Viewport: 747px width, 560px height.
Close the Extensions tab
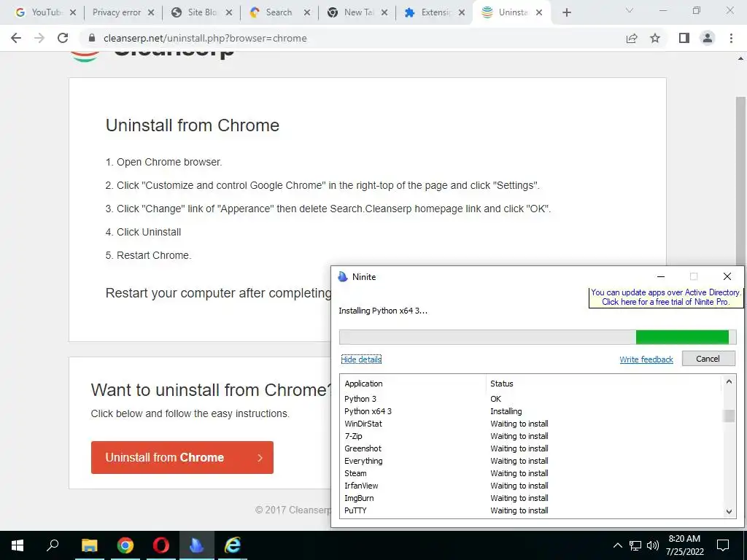(462, 12)
